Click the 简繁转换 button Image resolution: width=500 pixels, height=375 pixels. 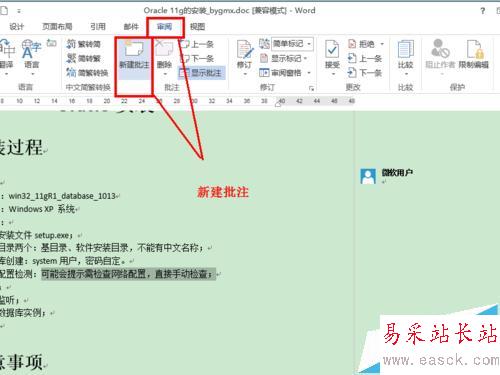[x=87, y=73]
